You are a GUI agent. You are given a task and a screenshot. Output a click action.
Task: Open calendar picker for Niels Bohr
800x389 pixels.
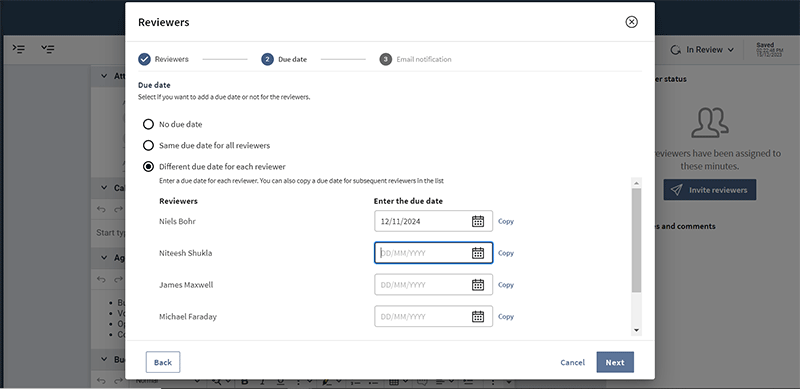478,221
